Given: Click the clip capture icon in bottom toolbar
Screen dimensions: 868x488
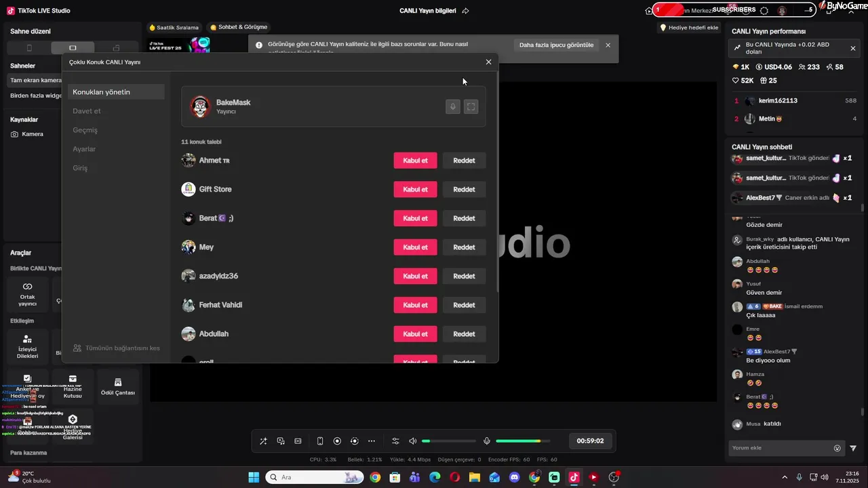Looking at the screenshot, I should 298,441.
